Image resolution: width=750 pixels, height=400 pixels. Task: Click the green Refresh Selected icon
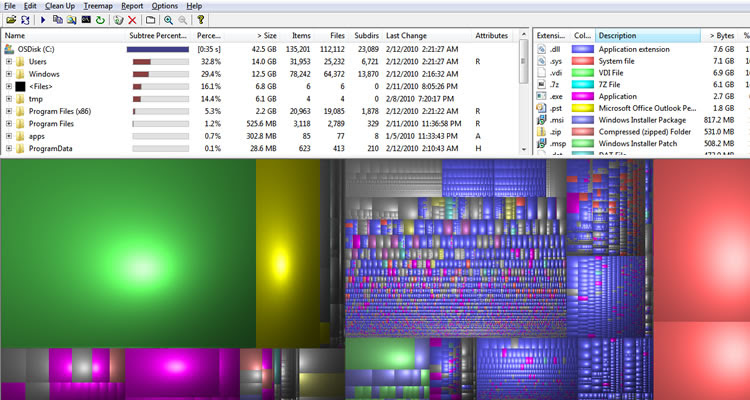coord(100,20)
